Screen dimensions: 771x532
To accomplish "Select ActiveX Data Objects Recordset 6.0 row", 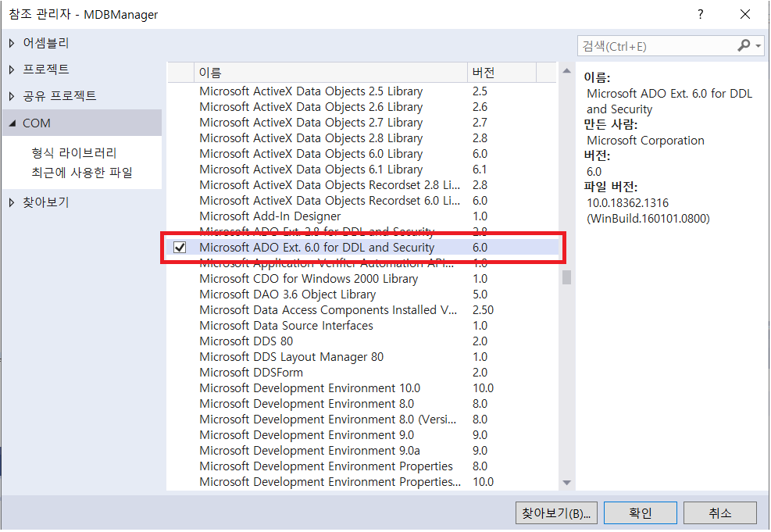I will click(x=362, y=201).
